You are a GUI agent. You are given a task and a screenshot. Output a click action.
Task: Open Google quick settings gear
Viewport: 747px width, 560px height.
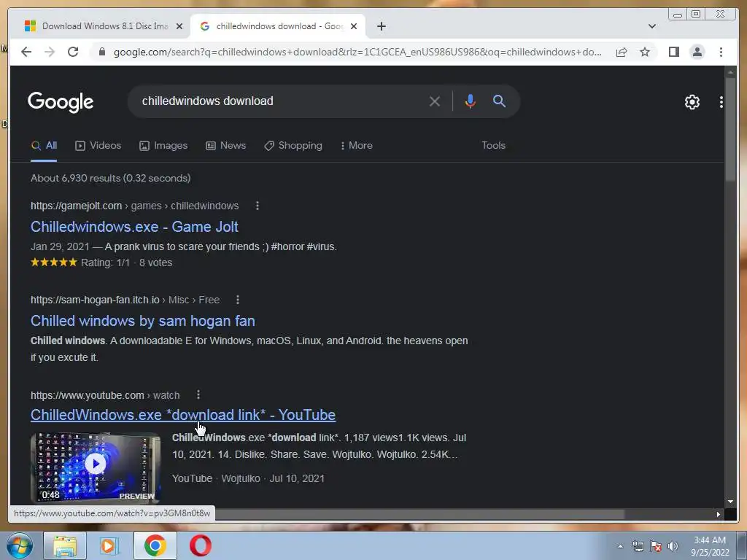(692, 102)
